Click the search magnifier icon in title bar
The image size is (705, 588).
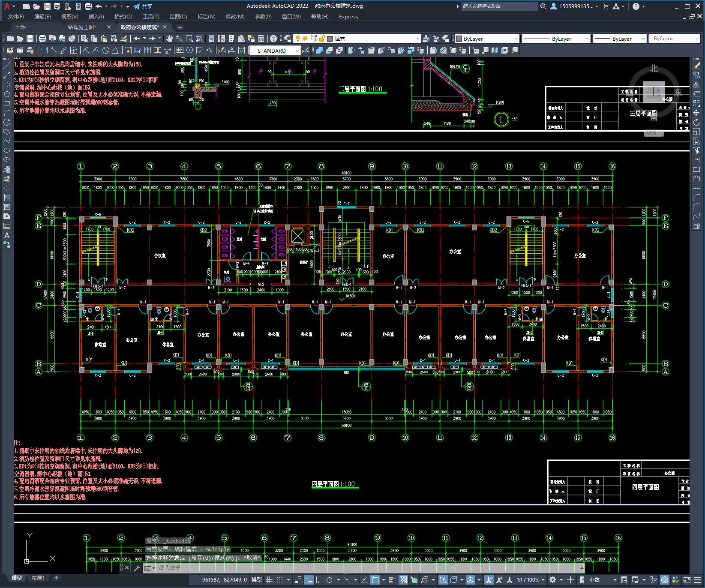tap(543, 6)
